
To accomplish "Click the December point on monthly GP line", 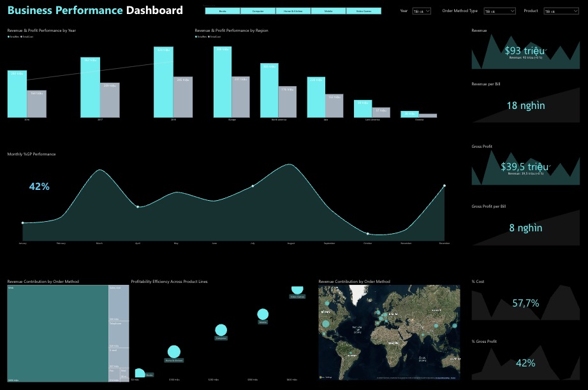I will [444, 185].
